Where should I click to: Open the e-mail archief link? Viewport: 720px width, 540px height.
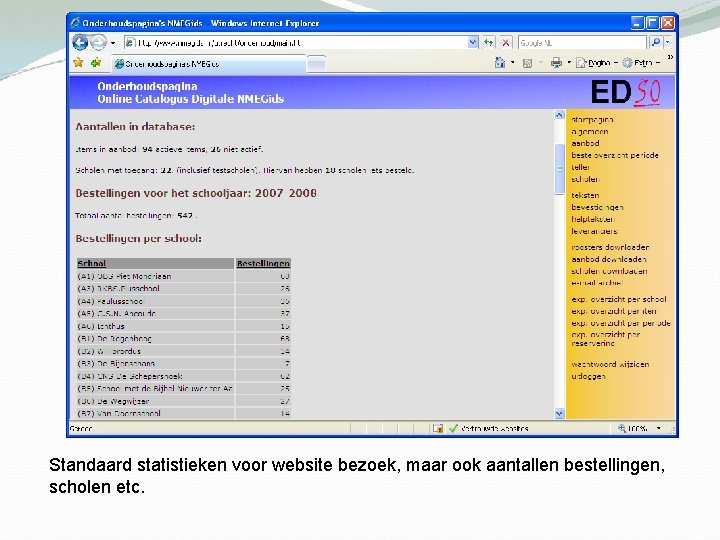(x=596, y=283)
